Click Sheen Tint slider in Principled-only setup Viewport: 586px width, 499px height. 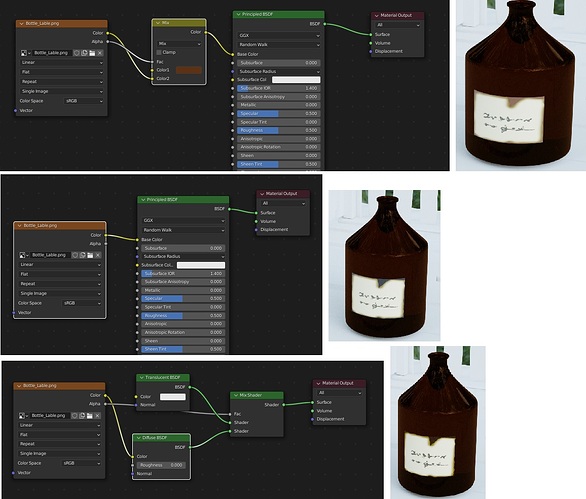coord(183,349)
